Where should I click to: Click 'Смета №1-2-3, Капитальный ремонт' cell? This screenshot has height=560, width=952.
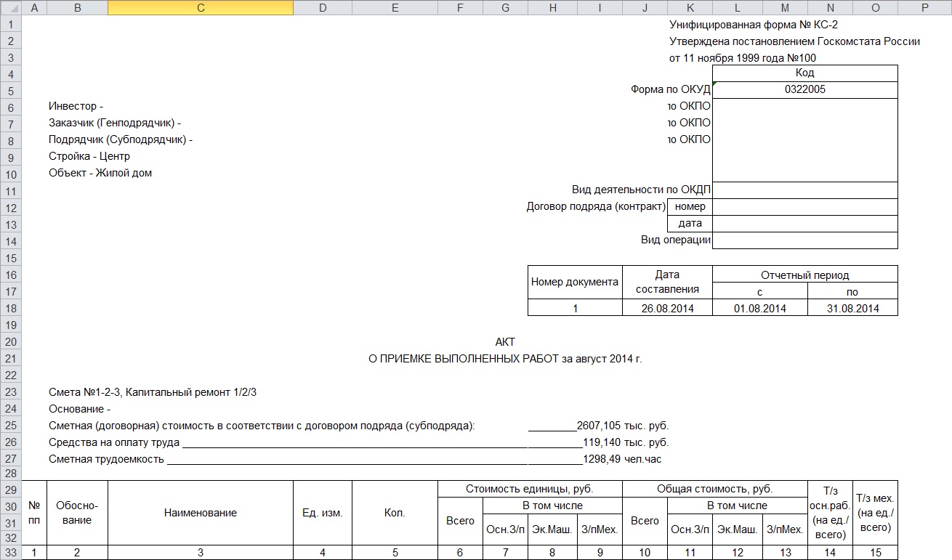[x=153, y=392]
